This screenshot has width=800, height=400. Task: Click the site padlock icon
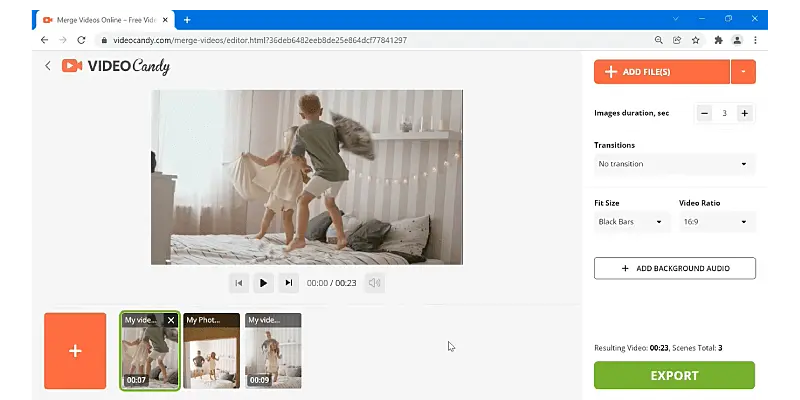click(x=105, y=40)
